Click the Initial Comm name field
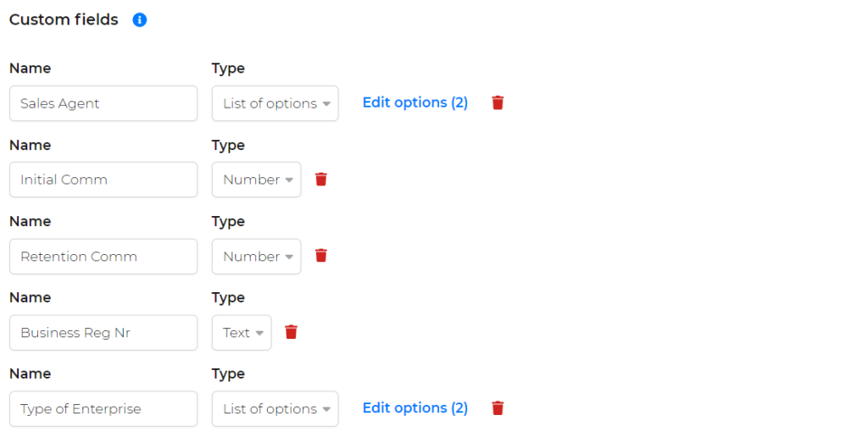 pyautogui.click(x=103, y=180)
